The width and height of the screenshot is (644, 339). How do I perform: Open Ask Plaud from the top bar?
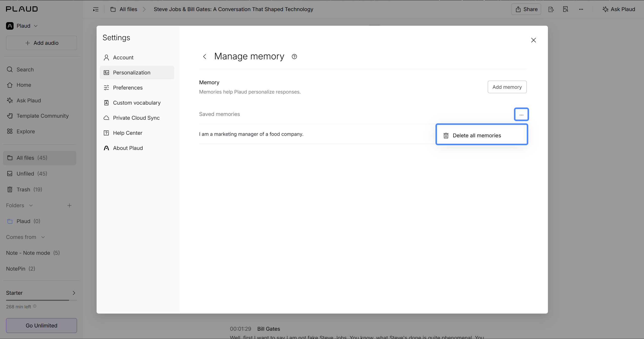click(x=619, y=9)
